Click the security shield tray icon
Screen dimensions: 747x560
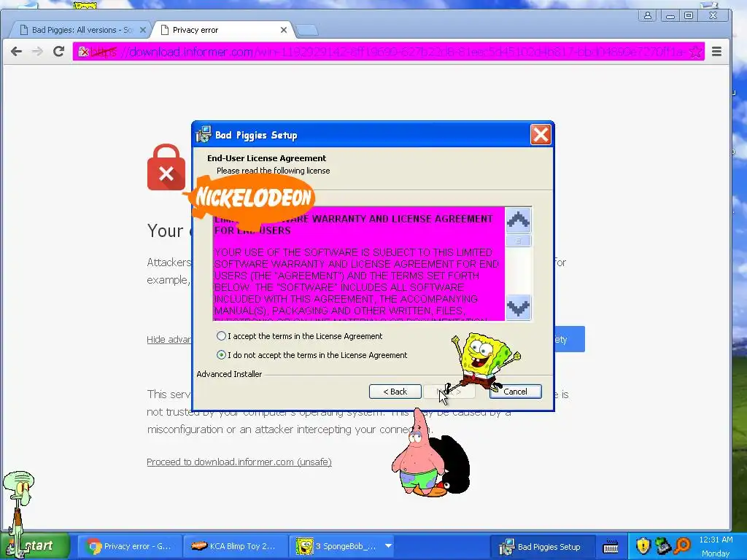(x=643, y=546)
